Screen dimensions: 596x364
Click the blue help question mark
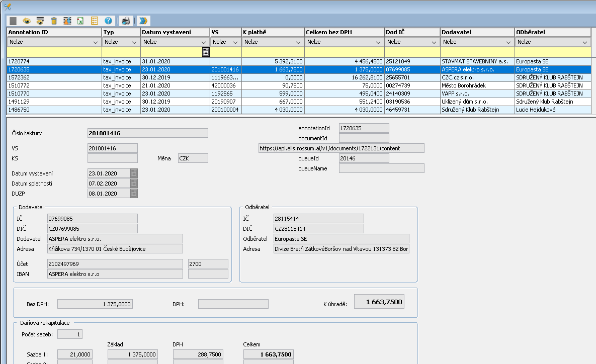[108, 21]
